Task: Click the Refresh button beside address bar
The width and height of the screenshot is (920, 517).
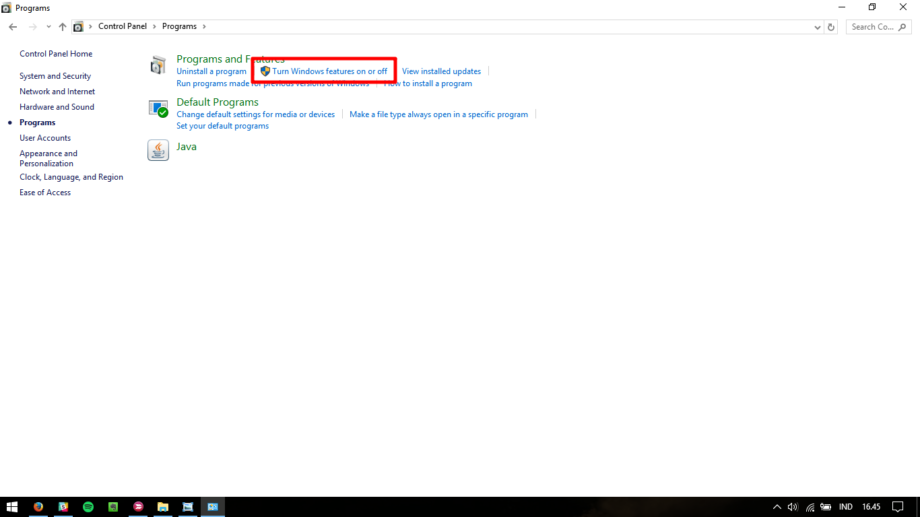Action: pos(831,27)
